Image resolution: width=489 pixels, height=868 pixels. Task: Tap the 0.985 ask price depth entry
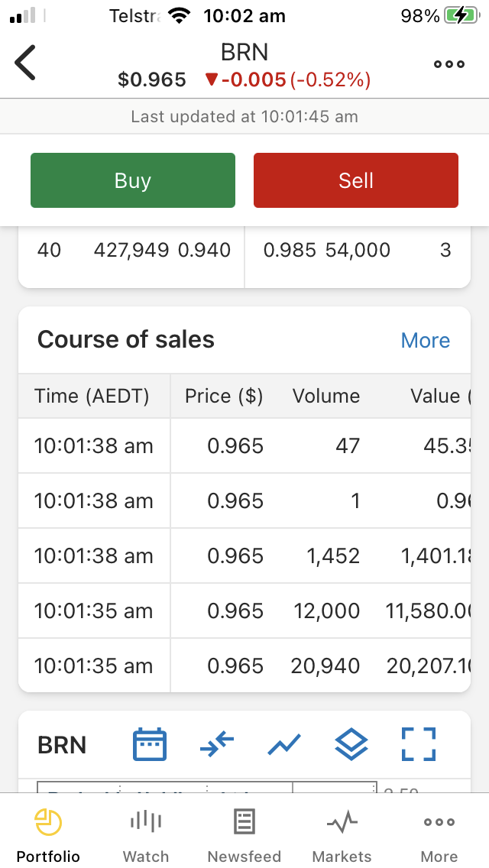(x=290, y=250)
